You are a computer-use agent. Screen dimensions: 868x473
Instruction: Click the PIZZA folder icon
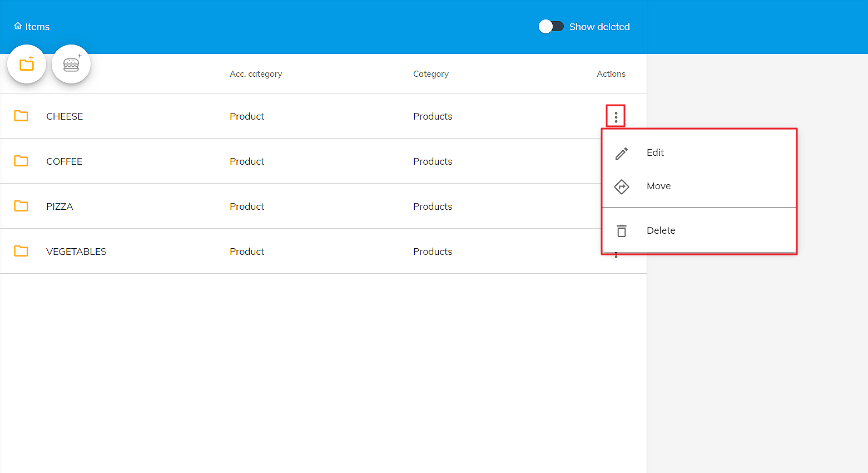tap(21, 206)
